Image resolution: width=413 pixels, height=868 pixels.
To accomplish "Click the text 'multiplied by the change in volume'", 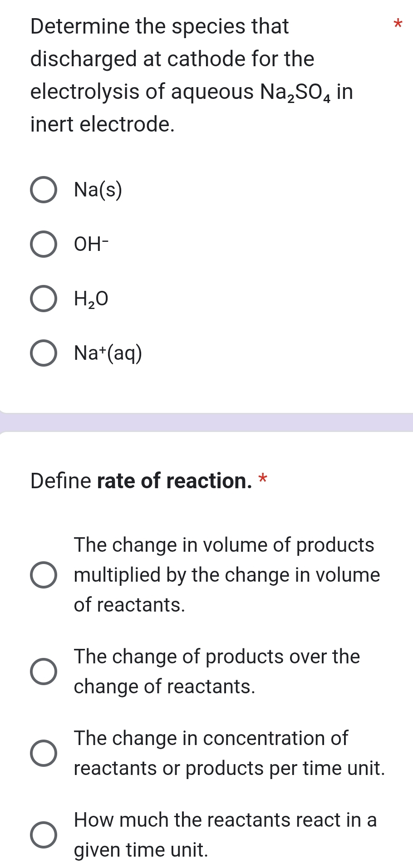I will coord(227,575).
